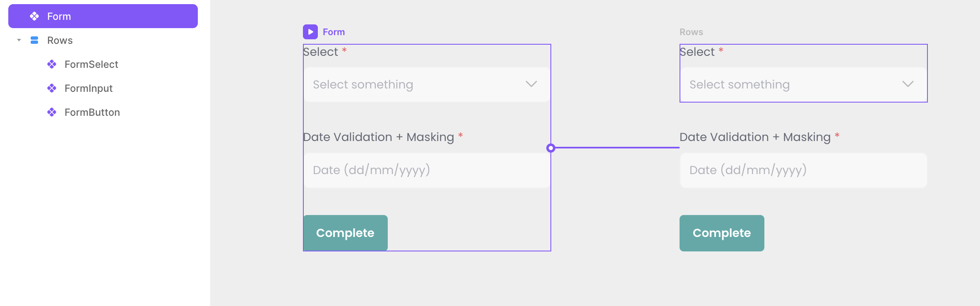Click the FormSelect component icon
This screenshot has height=306, width=980.
click(x=52, y=64)
